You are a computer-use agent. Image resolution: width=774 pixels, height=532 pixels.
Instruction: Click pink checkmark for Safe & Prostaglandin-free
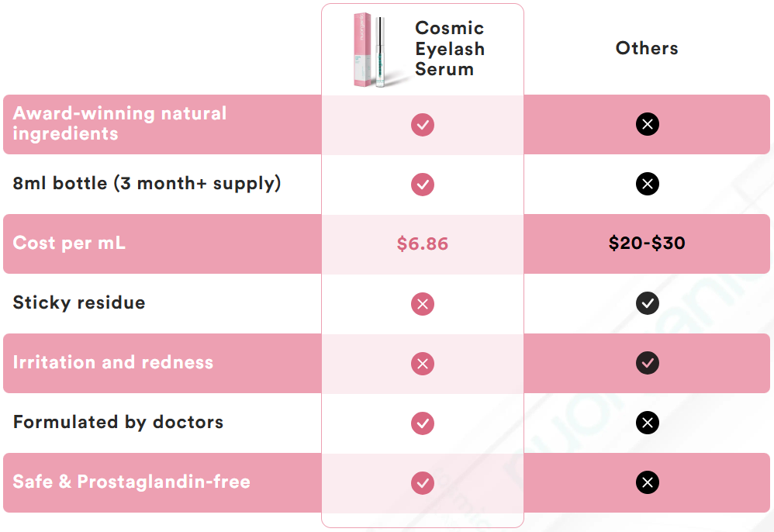pyautogui.click(x=423, y=482)
